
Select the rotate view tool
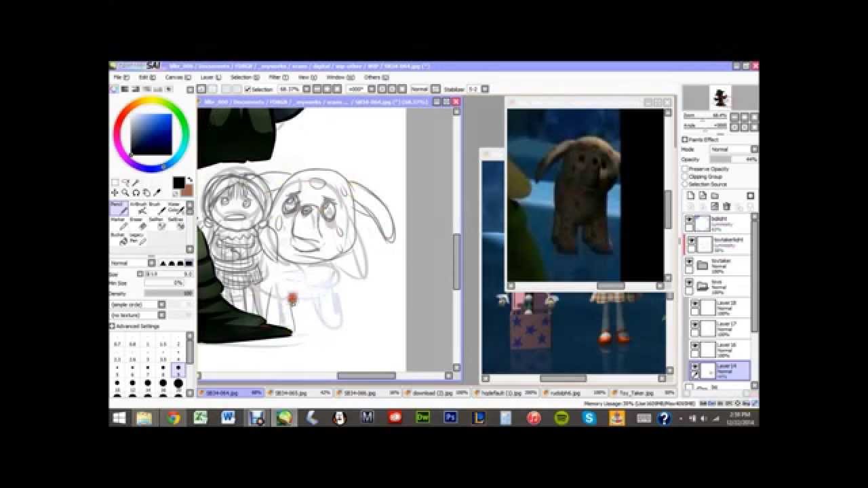coord(136,192)
